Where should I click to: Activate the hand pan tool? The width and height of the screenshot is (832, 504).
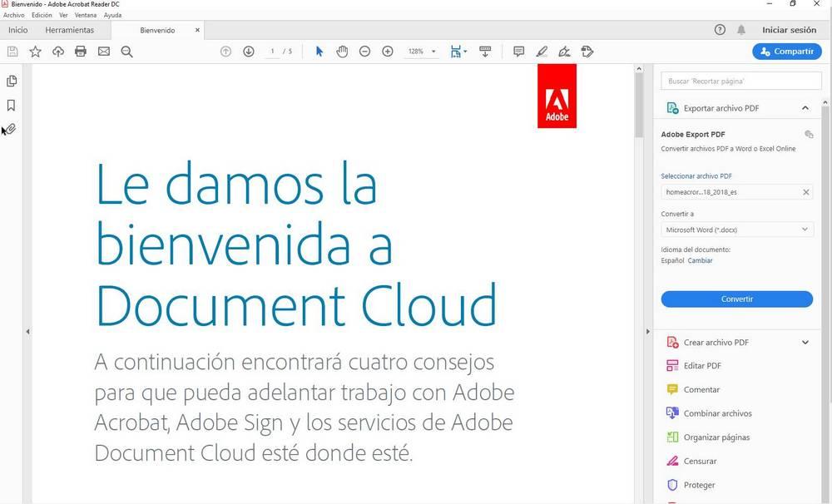pyautogui.click(x=342, y=52)
